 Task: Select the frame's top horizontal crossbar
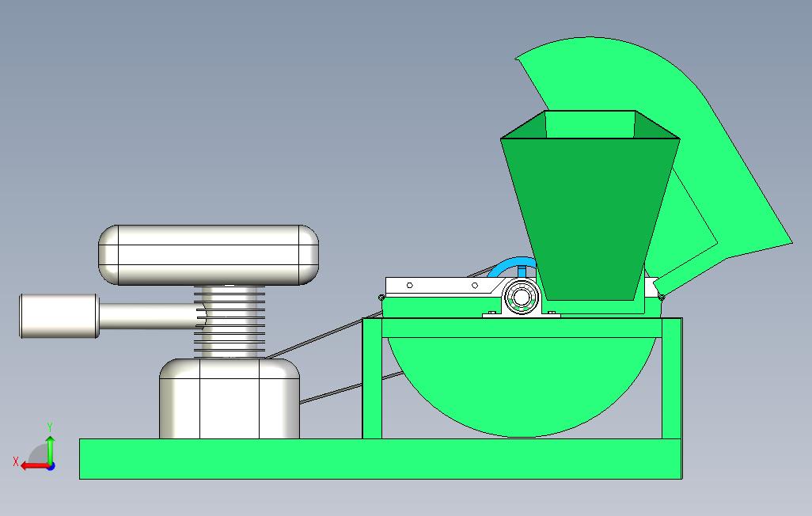[522, 328]
